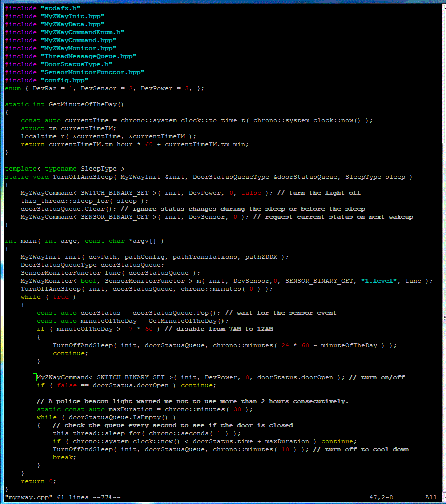Click the '// wait for the sensor event' comment
This screenshot has height=504, width=446.
click(281, 313)
